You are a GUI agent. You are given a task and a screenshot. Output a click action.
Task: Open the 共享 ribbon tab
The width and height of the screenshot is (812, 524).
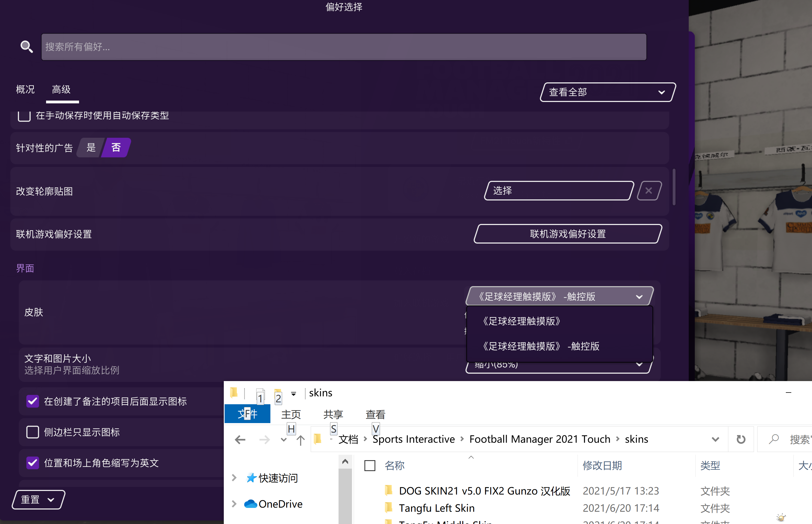coord(333,414)
